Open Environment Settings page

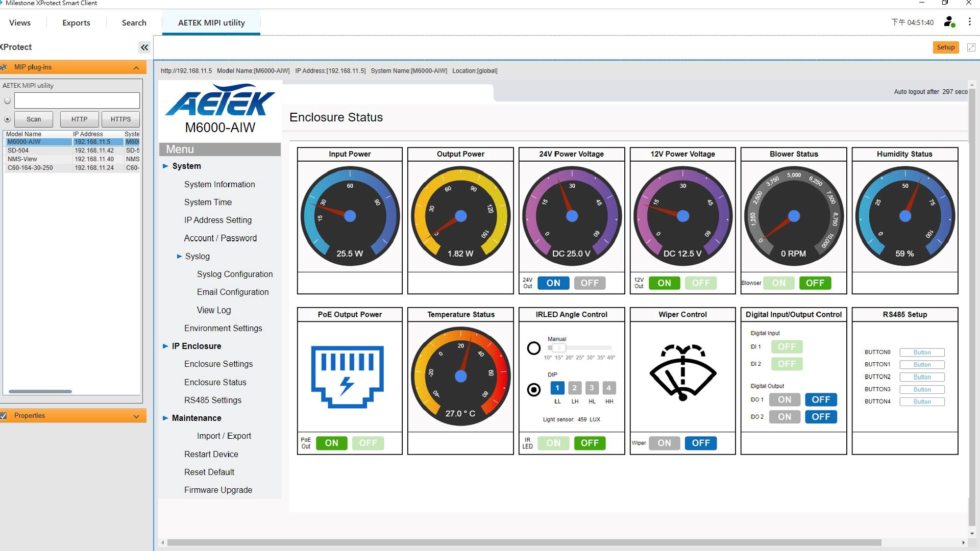coord(223,328)
